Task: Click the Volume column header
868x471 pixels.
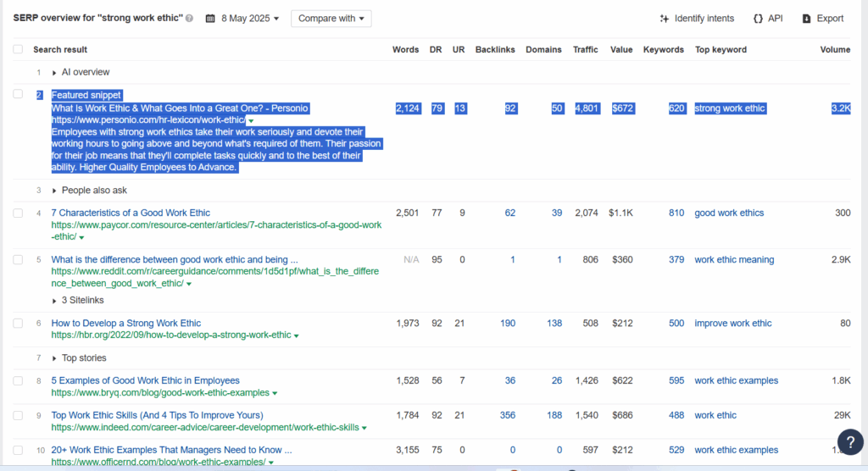Action: 835,49
